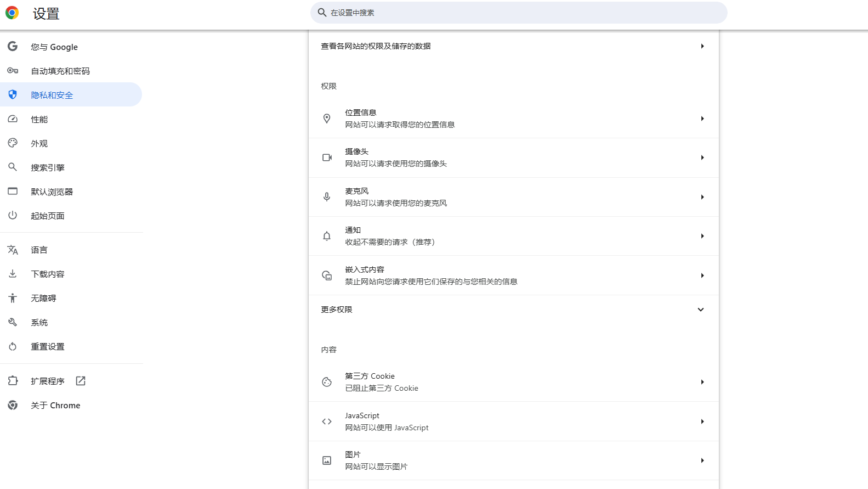
Task: Open 位置信息 permission settings
Action: 514,119
